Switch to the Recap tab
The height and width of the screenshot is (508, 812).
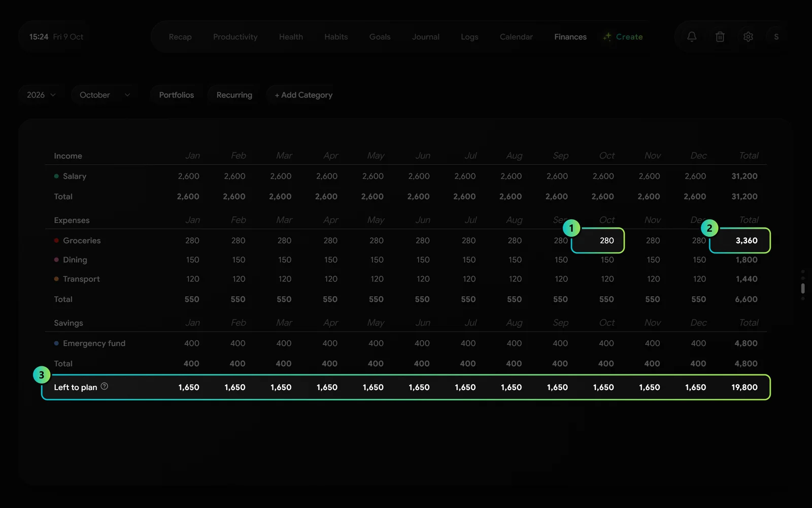[180, 37]
